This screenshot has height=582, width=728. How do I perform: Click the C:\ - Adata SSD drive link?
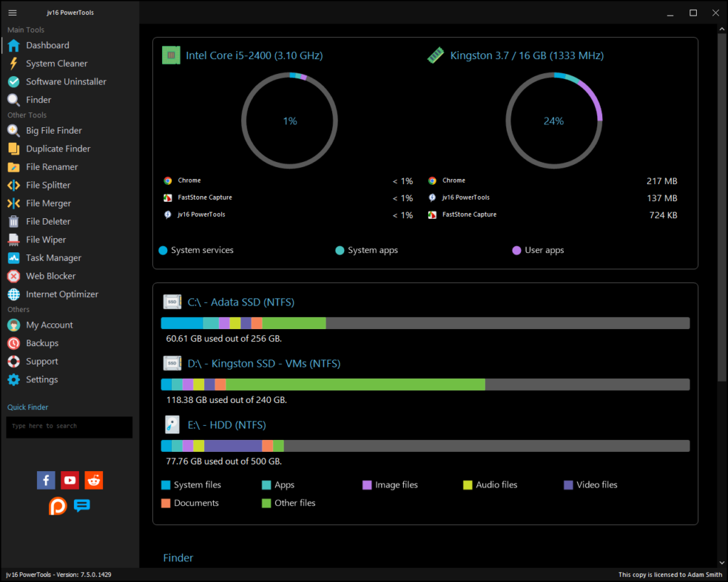(x=241, y=303)
